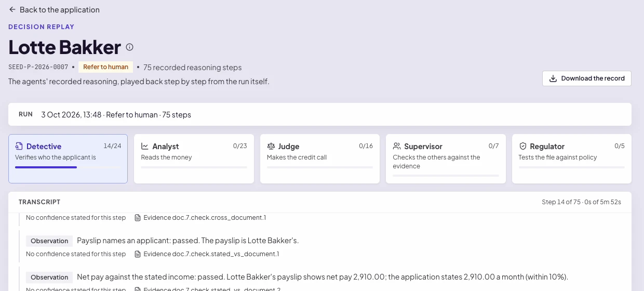Click the first Observation tag
Image resolution: width=644 pixels, height=291 pixels.
pyautogui.click(x=49, y=241)
